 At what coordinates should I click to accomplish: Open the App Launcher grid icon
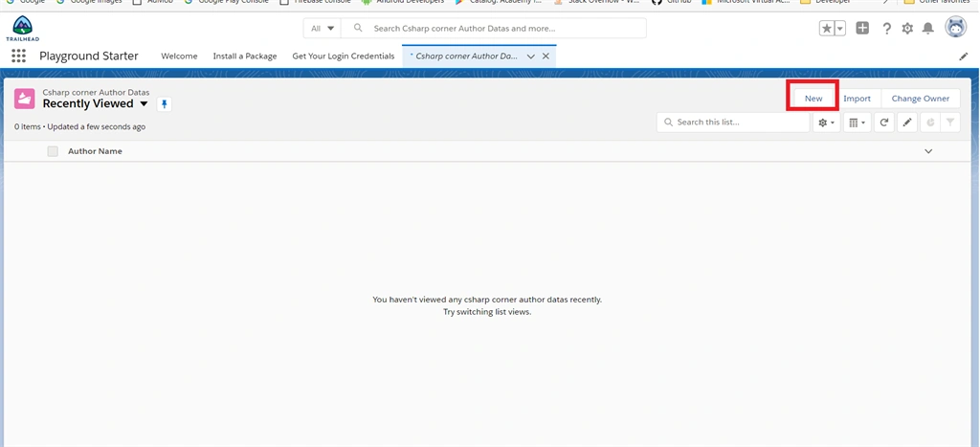(19, 56)
